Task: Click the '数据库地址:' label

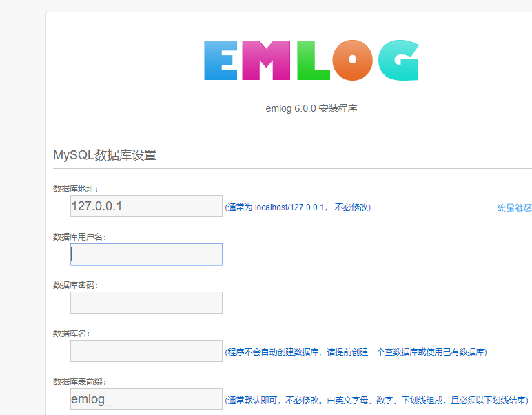Action: pos(75,189)
